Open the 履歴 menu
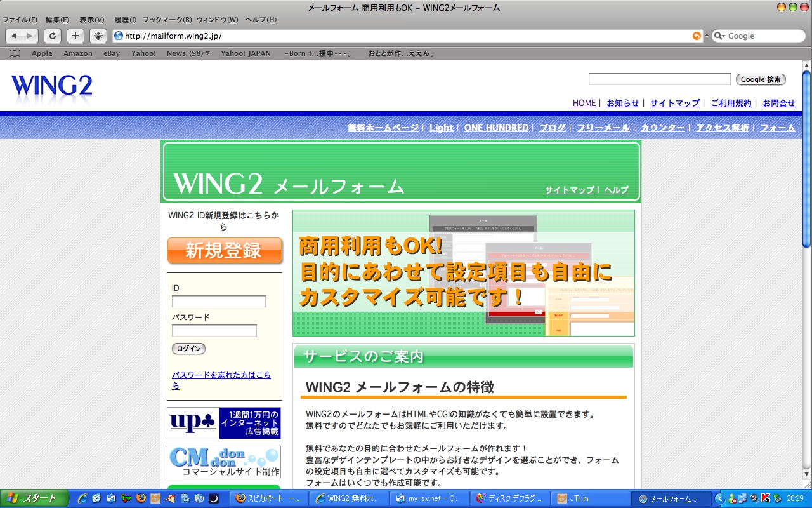This screenshot has width=812, height=508. (x=125, y=20)
